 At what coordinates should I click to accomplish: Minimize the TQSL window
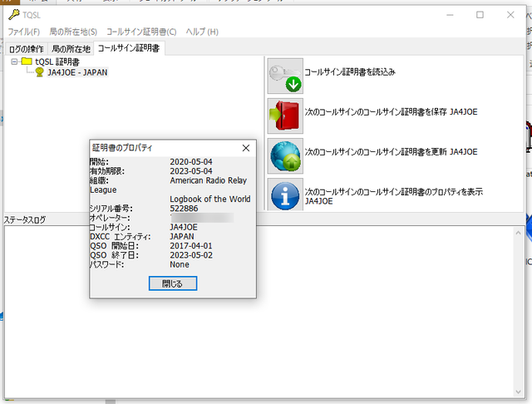(x=450, y=15)
